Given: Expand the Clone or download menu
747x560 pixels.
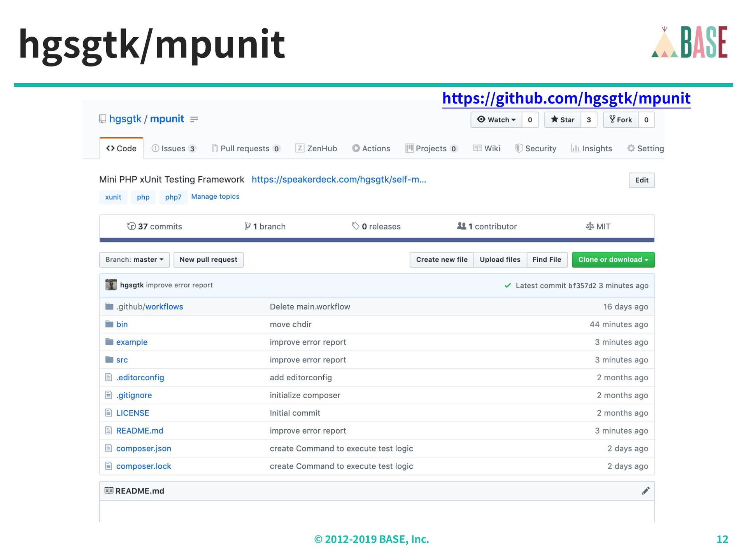Looking at the screenshot, I should pyautogui.click(x=613, y=260).
